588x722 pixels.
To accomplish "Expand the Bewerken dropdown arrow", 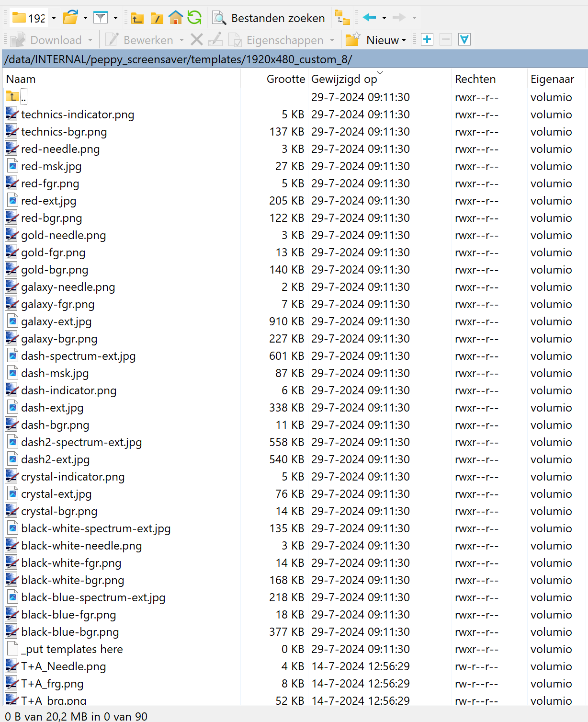I will (x=181, y=40).
